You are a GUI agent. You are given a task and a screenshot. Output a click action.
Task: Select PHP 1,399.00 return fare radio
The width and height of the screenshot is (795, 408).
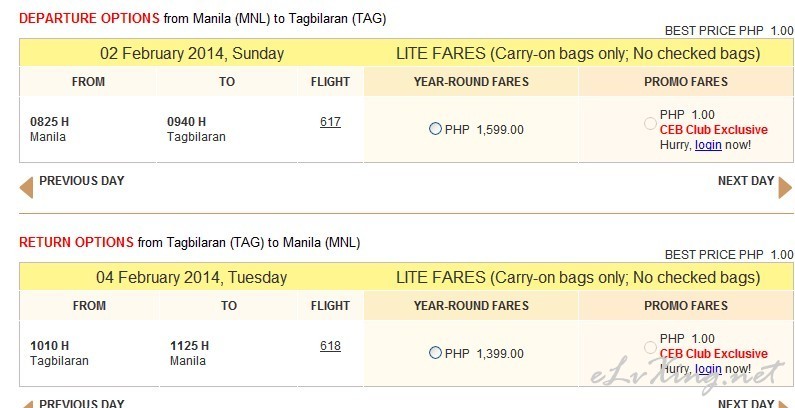[x=435, y=353]
